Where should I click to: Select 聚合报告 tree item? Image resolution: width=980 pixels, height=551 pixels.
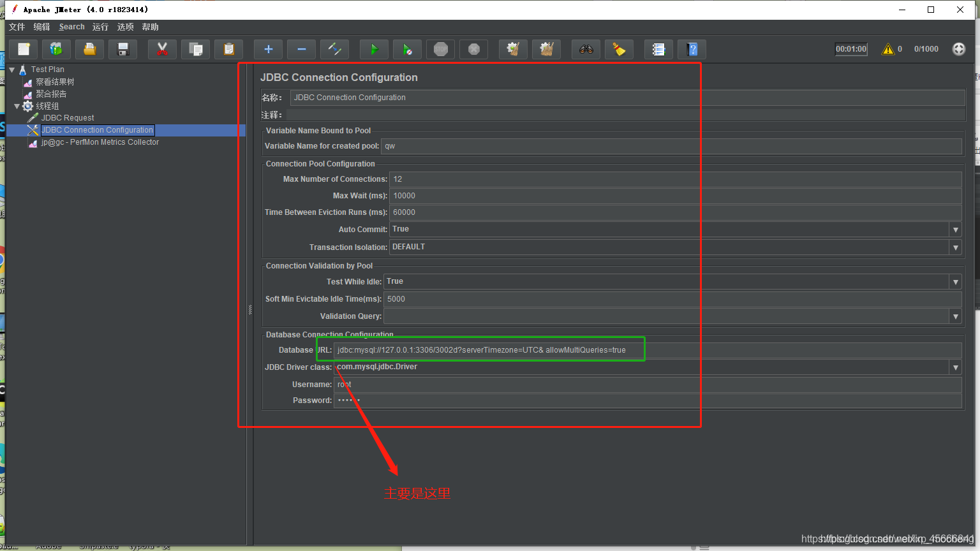click(51, 94)
